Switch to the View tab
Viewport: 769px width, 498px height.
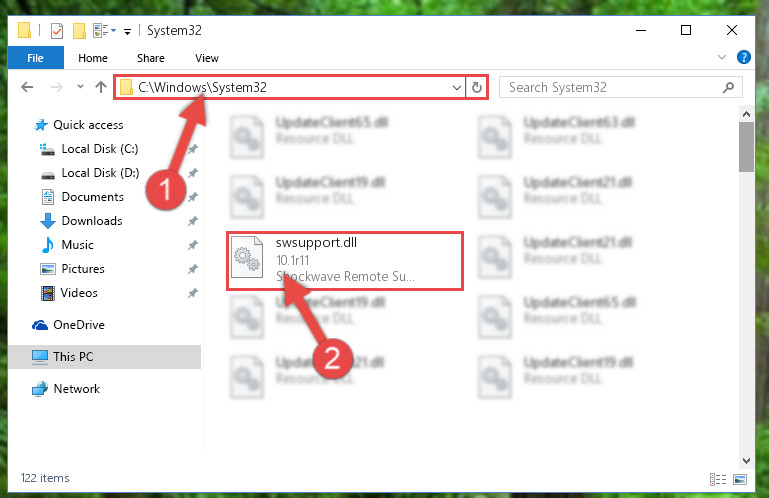point(207,58)
